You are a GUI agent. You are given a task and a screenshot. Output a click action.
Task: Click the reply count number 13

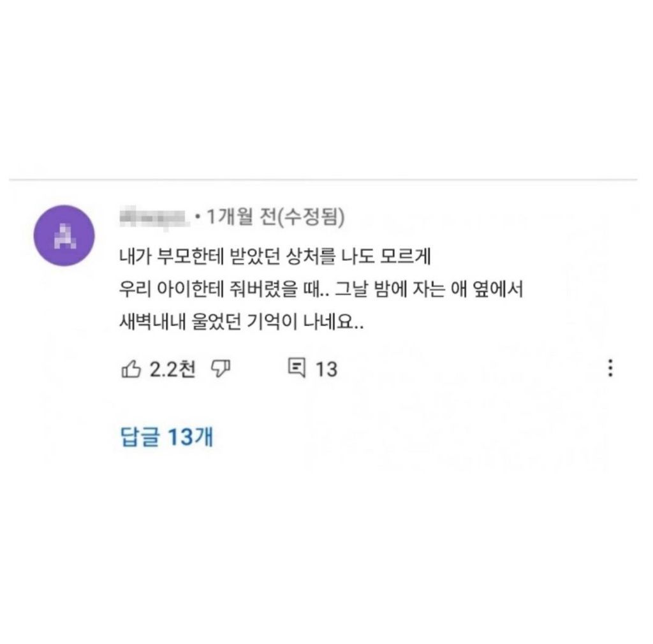[326, 369]
